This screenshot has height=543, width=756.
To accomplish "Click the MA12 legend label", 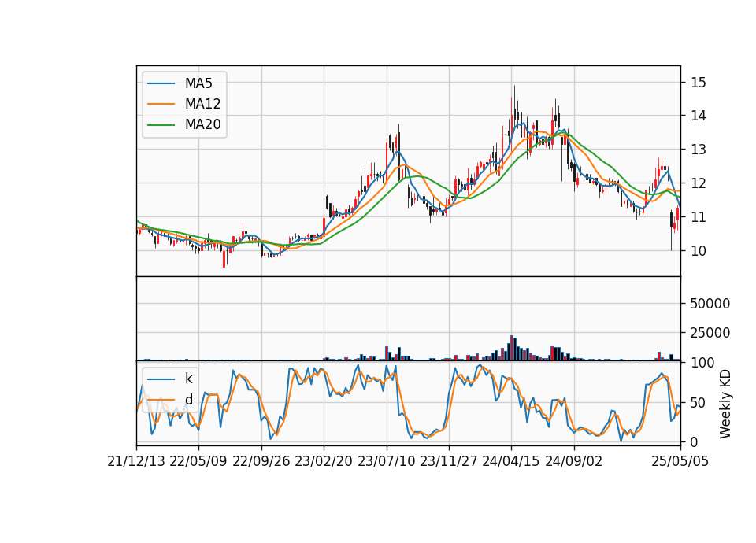I will [x=202, y=104].
